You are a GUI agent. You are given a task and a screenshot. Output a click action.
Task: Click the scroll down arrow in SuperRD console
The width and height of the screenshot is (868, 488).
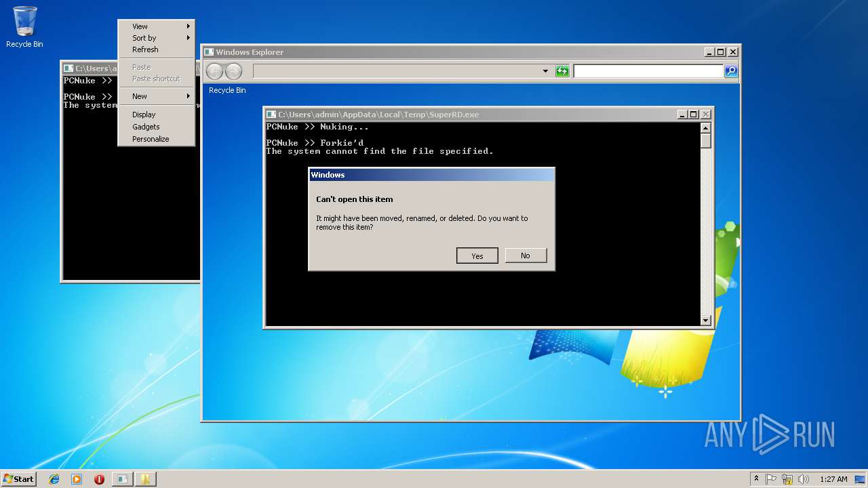(x=705, y=320)
